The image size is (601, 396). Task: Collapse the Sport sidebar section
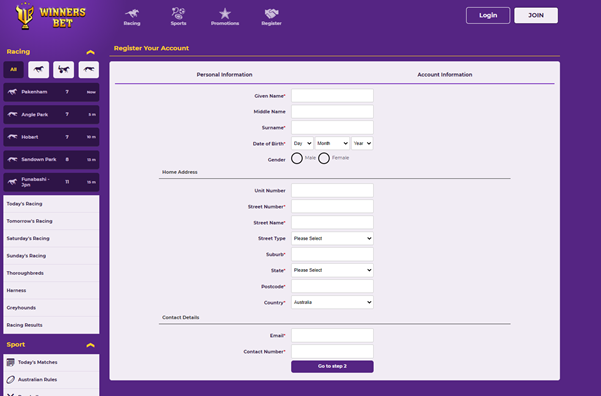point(90,345)
